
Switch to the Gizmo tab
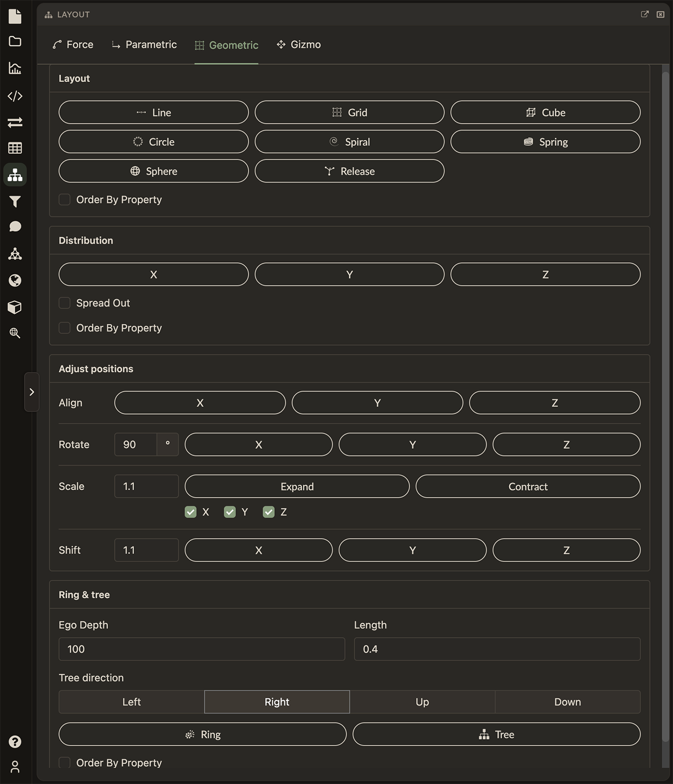point(299,45)
